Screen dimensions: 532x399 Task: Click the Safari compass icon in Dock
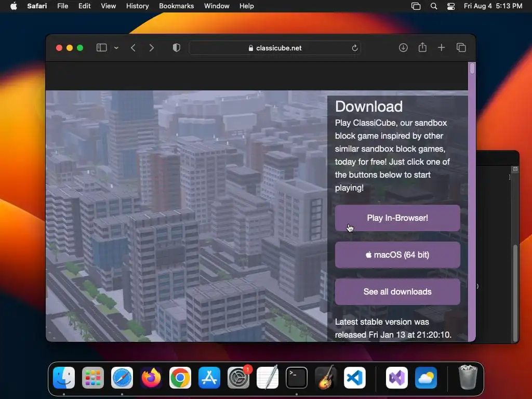(x=122, y=378)
